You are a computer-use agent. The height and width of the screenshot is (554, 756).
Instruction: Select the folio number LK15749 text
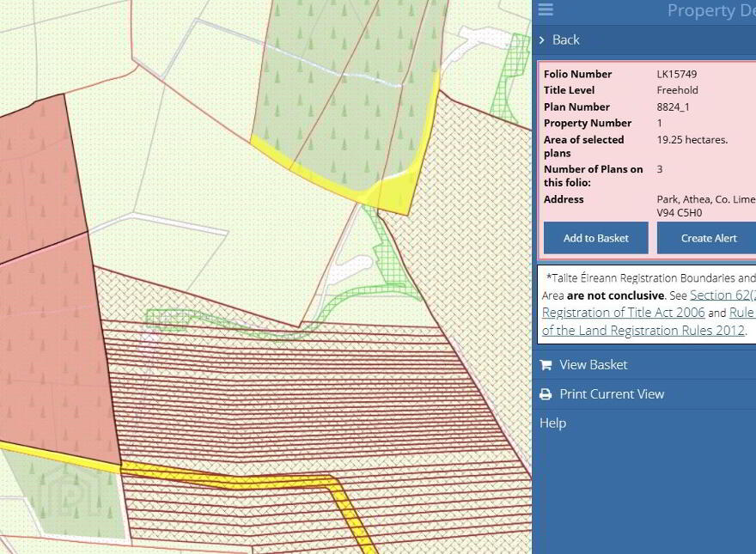[x=676, y=74]
